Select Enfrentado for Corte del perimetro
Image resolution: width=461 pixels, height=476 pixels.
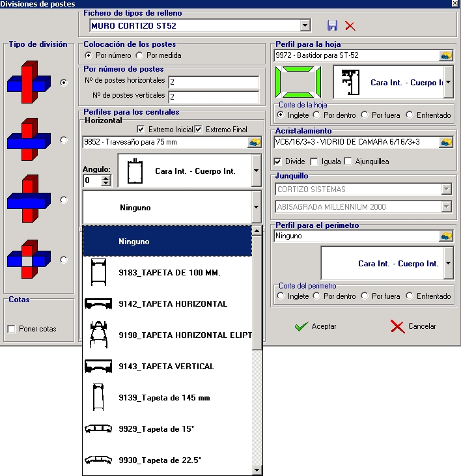pyautogui.click(x=410, y=296)
